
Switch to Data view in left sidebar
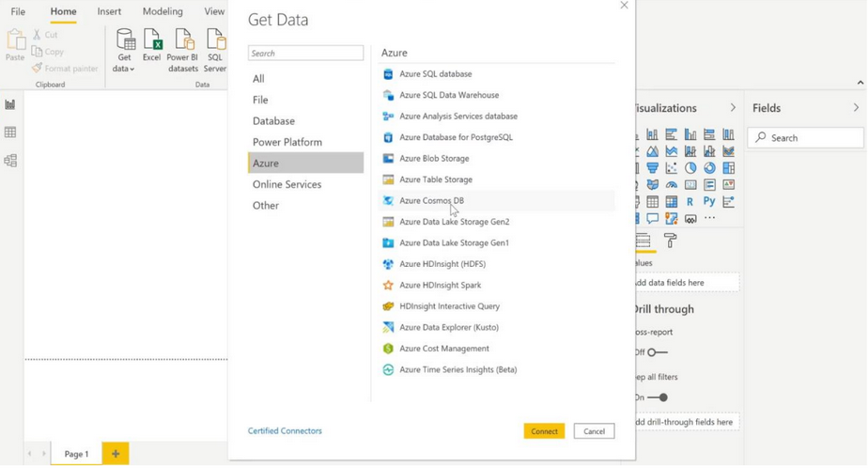point(10,133)
